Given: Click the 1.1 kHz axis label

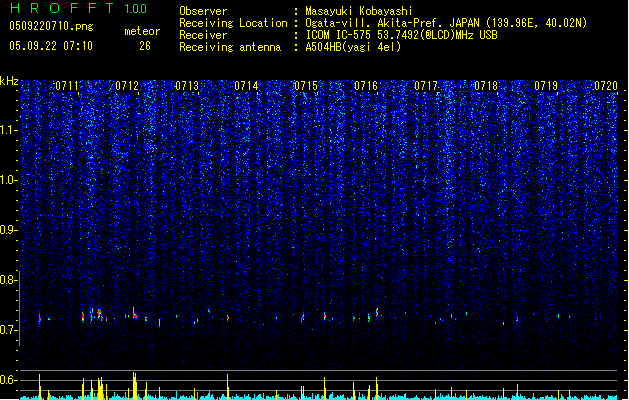Looking at the screenshot, I should [x=9, y=130].
